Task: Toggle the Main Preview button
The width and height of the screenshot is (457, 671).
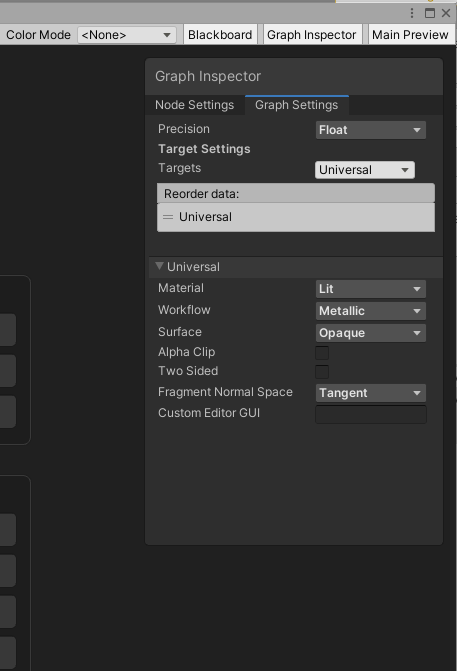Action: tap(410, 35)
